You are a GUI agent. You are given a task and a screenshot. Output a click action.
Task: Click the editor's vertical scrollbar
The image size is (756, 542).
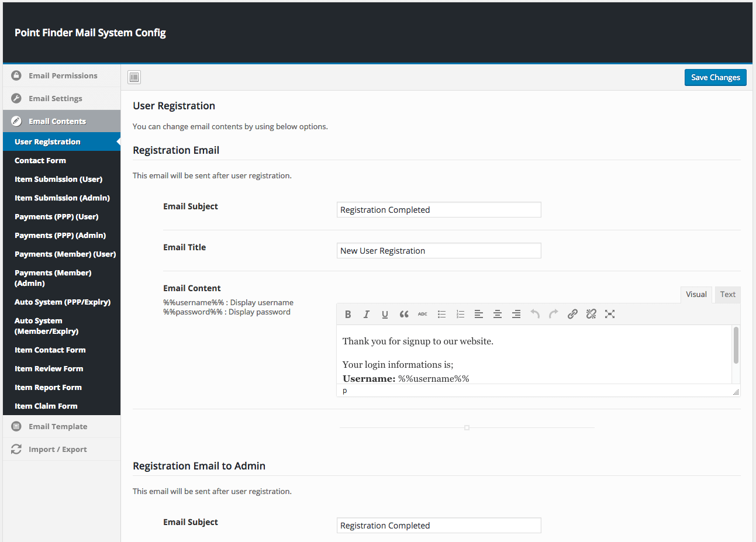736,346
